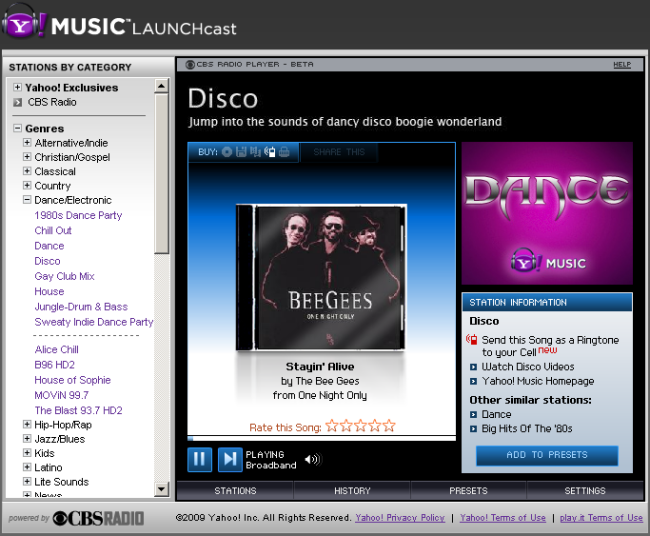
Task: Click the stations list scroll up arrow
Action: [161, 86]
